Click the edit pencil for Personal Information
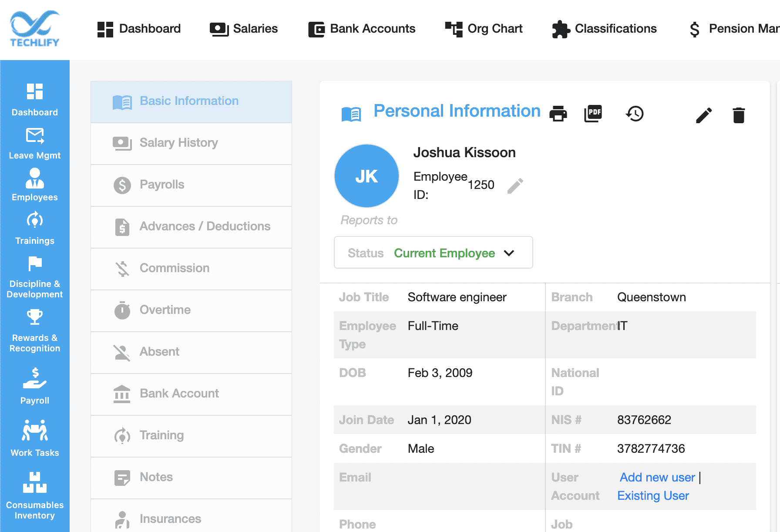The height and width of the screenshot is (532, 780). pos(704,115)
